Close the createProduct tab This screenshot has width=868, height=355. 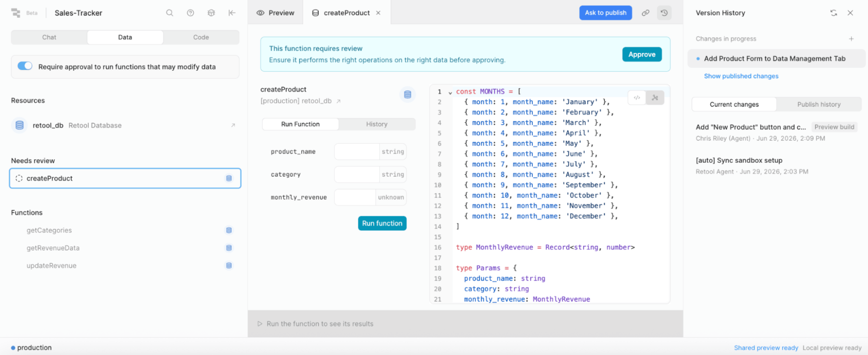pos(379,13)
